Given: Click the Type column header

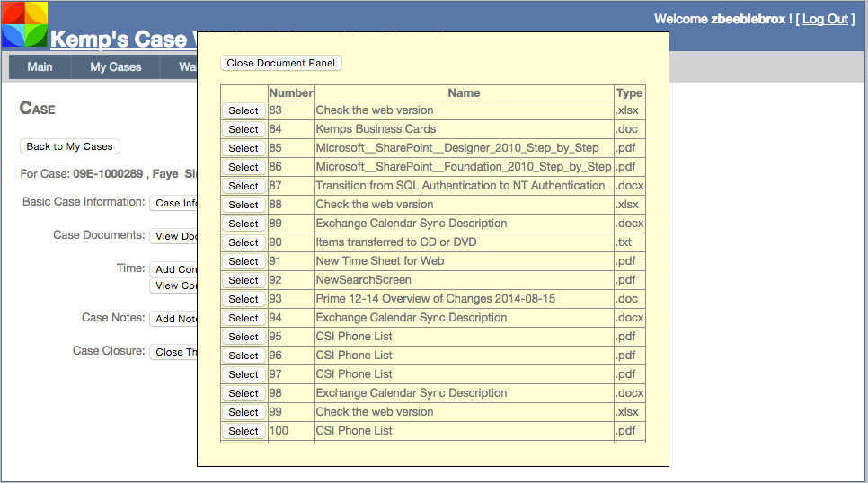Looking at the screenshot, I should pyautogui.click(x=629, y=92).
